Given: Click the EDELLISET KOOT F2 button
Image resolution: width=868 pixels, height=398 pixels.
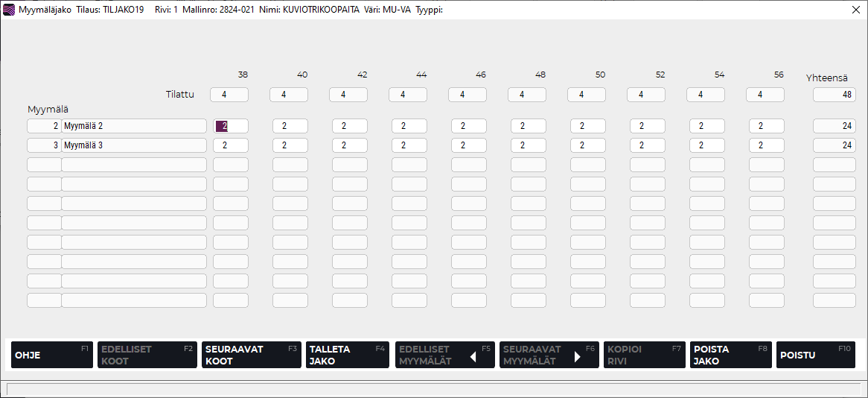Looking at the screenshot, I should pos(145,355).
